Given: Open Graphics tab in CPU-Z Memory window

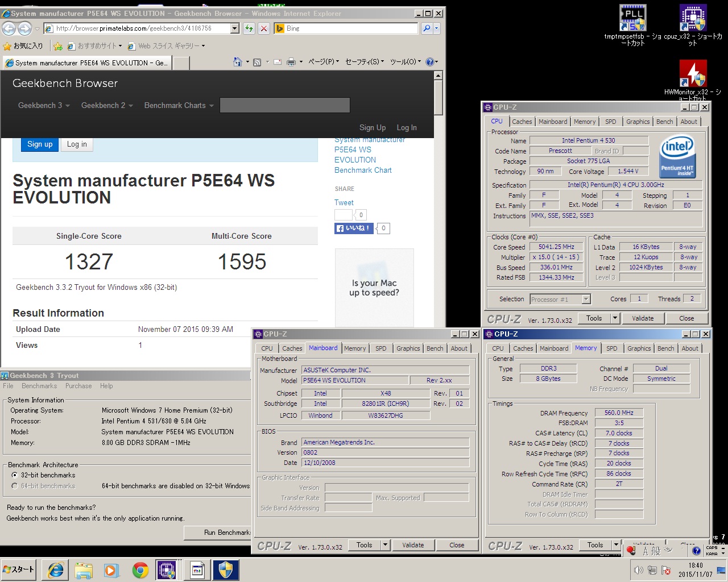Looking at the screenshot, I should (639, 348).
